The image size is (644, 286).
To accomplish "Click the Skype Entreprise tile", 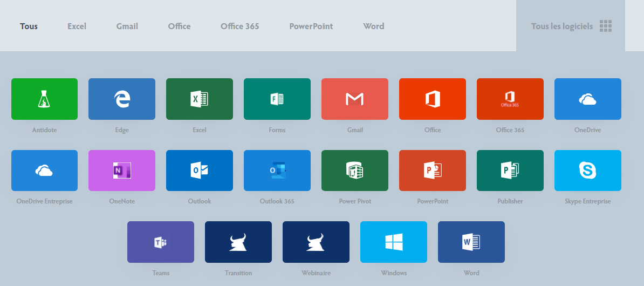I will [x=588, y=171].
